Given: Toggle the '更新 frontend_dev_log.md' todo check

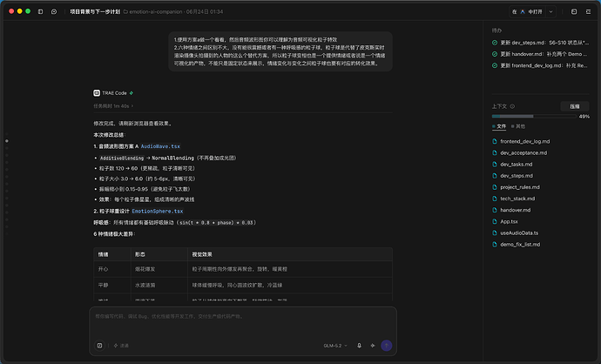Looking at the screenshot, I should point(495,65).
